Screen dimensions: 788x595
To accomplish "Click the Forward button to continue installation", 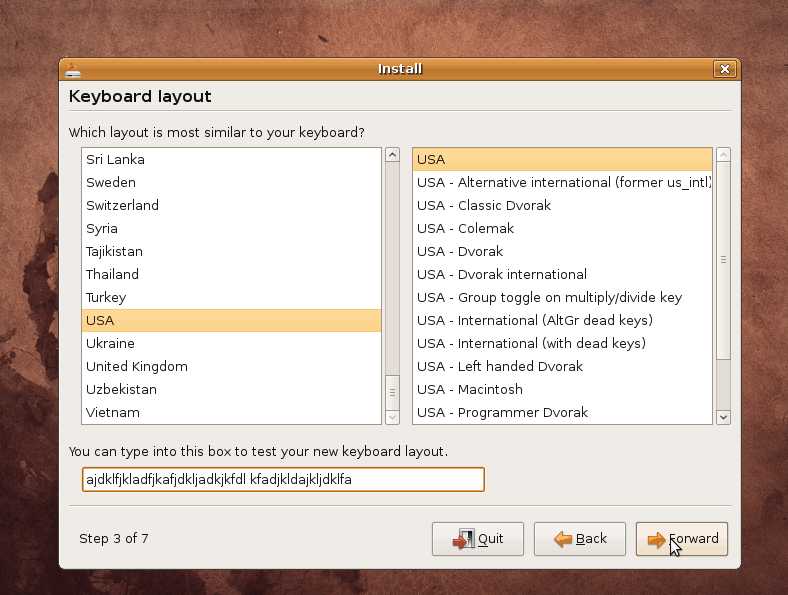I will tap(681, 539).
